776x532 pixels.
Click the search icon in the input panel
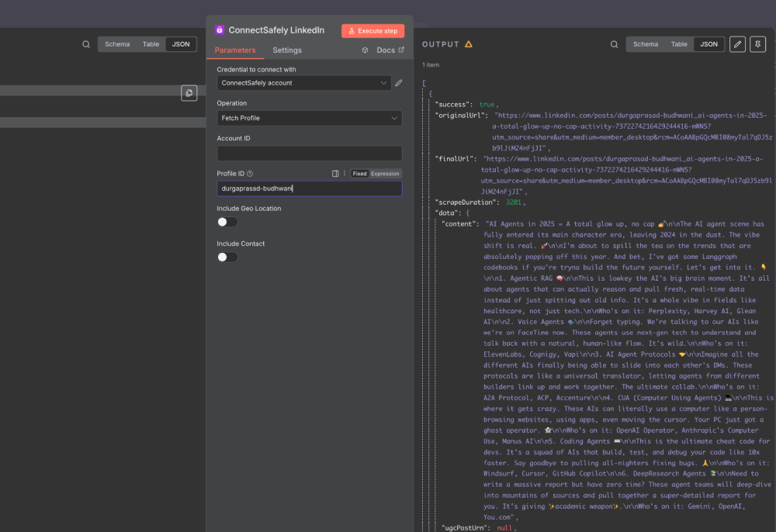click(85, 44)
